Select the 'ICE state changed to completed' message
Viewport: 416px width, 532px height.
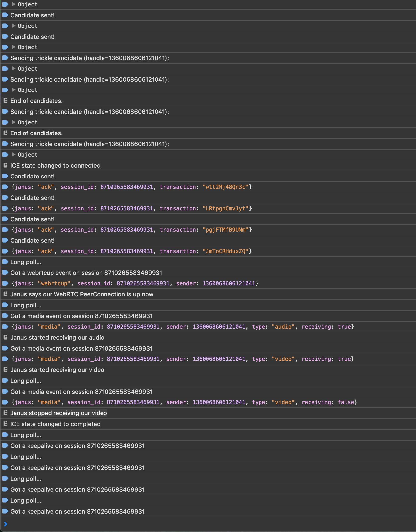click(55, 424)
